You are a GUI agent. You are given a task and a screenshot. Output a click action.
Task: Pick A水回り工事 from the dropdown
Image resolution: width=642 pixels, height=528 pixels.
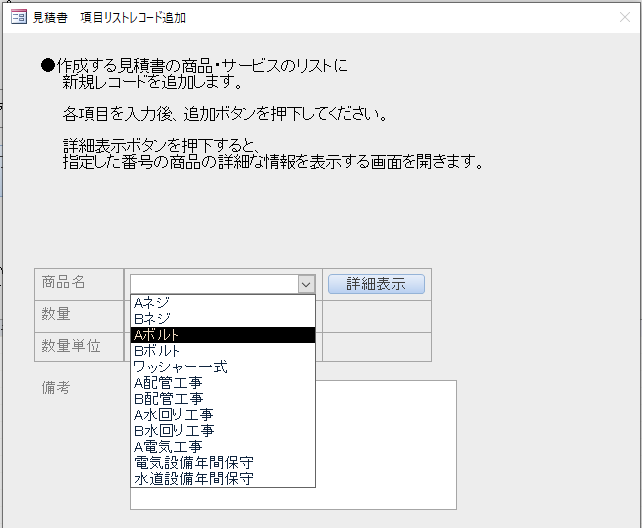tap(222, 415)
